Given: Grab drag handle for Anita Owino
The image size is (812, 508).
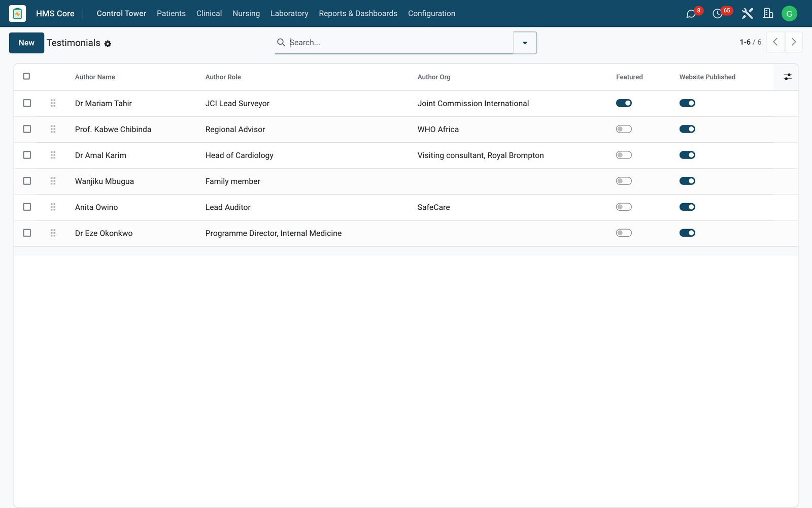Looking at the screenshot, I should coord(53,207).
